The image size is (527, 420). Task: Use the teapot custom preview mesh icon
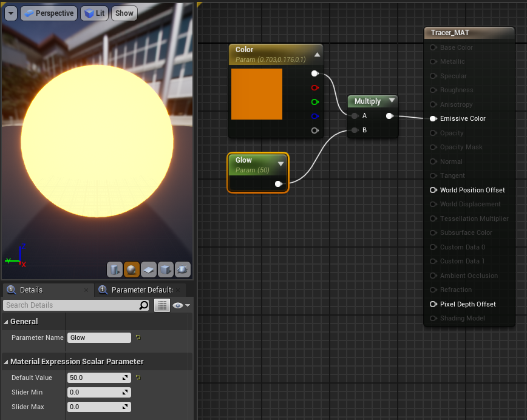182,269
